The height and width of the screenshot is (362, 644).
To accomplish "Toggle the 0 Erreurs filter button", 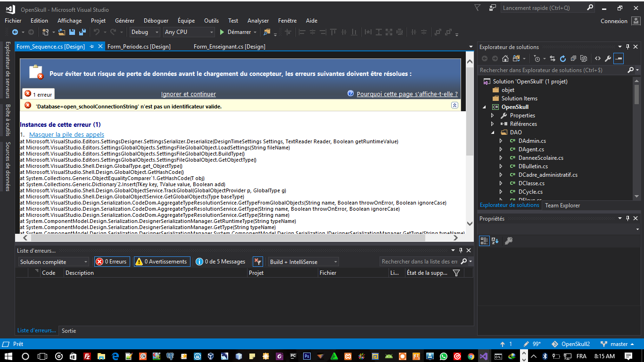I will pyautogui.click(x=112, y=262).
